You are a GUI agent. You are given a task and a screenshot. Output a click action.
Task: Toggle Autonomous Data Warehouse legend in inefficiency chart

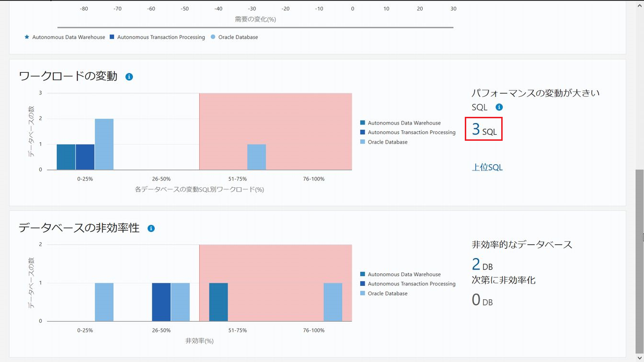point(401,274)
